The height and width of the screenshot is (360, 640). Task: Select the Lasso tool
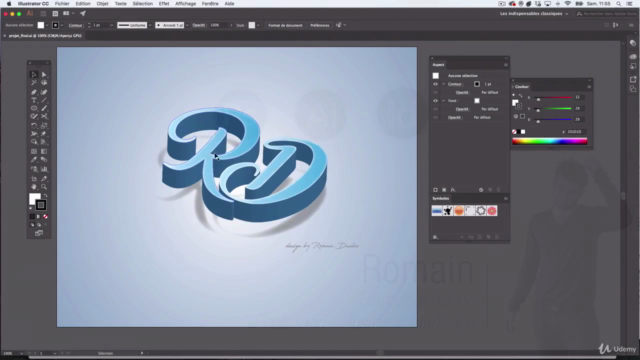(44, 83)
